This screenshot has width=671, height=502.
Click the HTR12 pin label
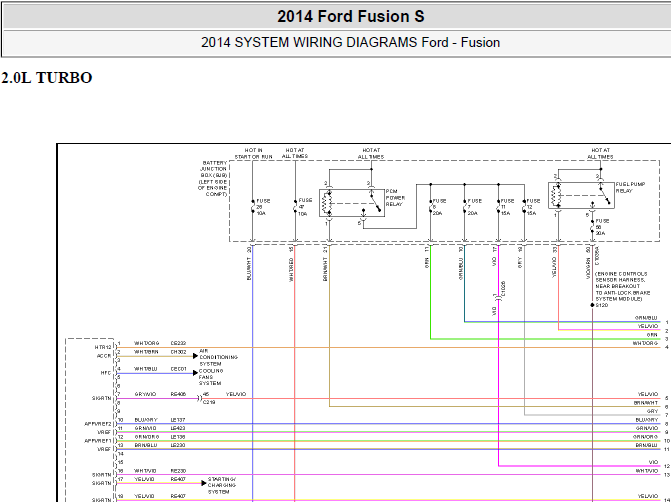pos(103,347)
